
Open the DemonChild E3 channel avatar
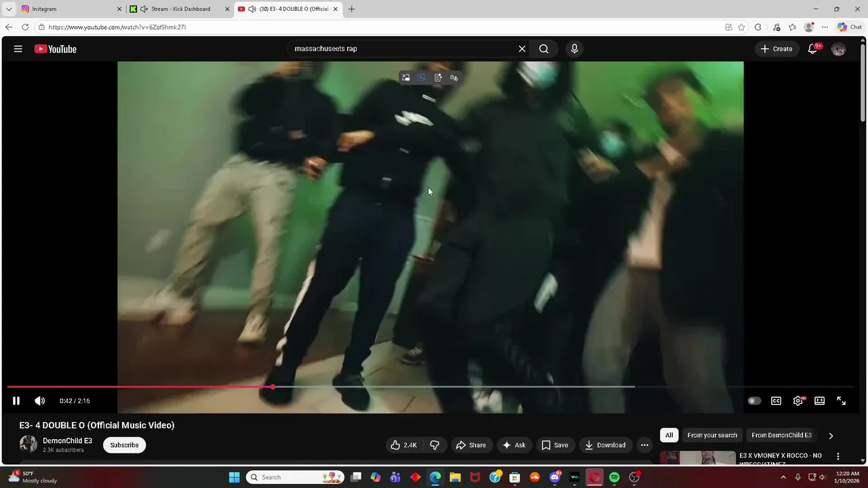coord(28,444)
